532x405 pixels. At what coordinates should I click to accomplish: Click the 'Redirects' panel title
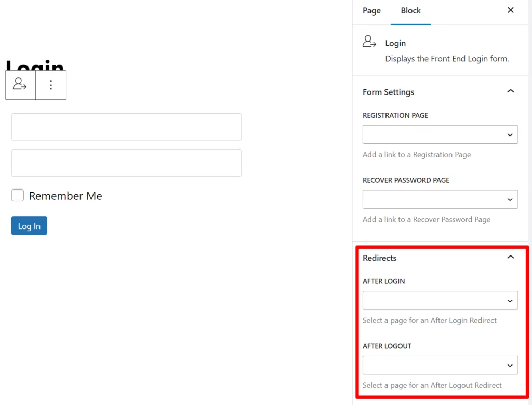[379, 258]
